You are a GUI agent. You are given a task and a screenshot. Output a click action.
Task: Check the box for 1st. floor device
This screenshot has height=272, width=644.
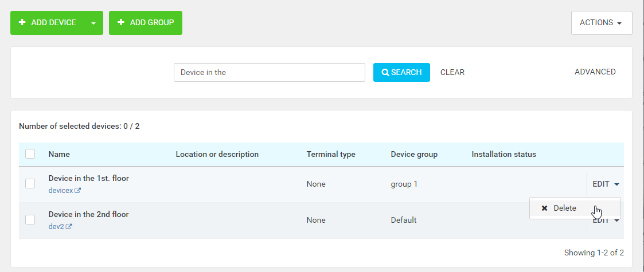tap(30, 184)
